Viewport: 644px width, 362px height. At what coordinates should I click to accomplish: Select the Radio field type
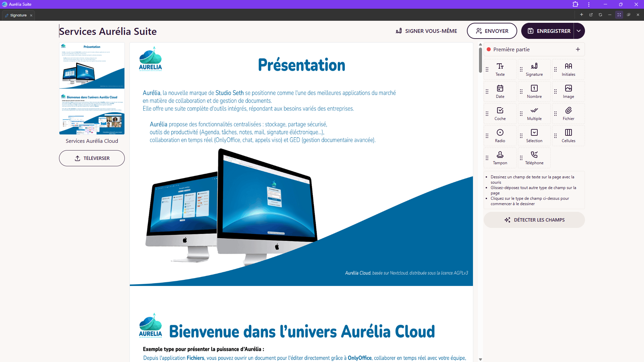500,136
